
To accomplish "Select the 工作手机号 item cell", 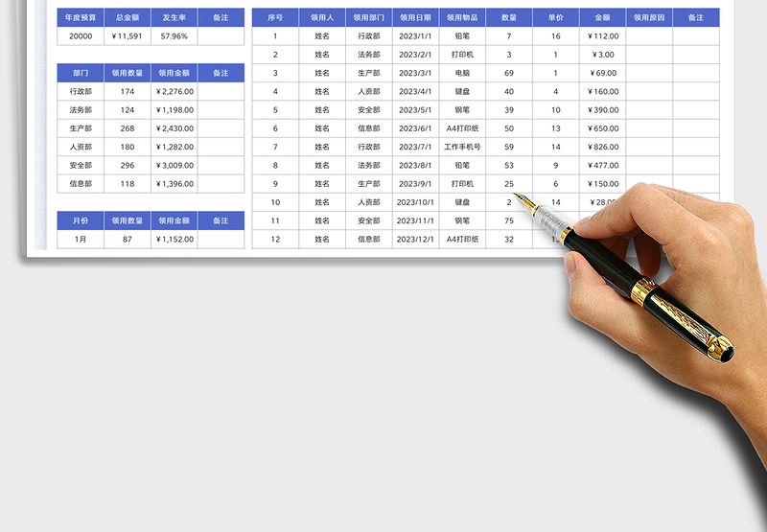I will (x=462, y=147).
